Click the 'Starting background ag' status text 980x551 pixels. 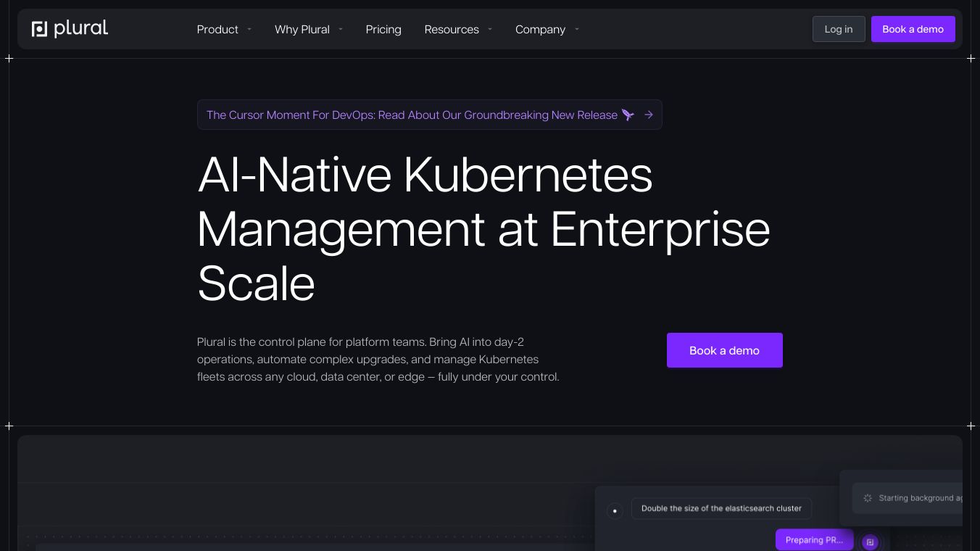pos(921,498)
